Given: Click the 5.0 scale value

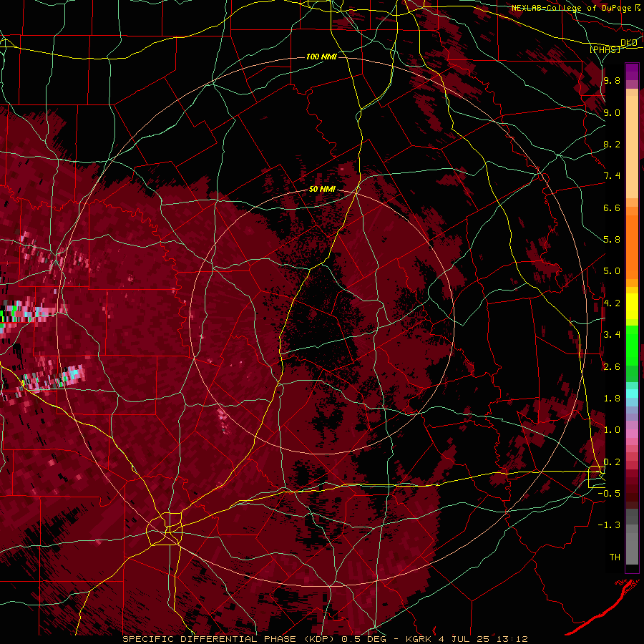Looking at the screenshot, I should [x=612, y=271].
